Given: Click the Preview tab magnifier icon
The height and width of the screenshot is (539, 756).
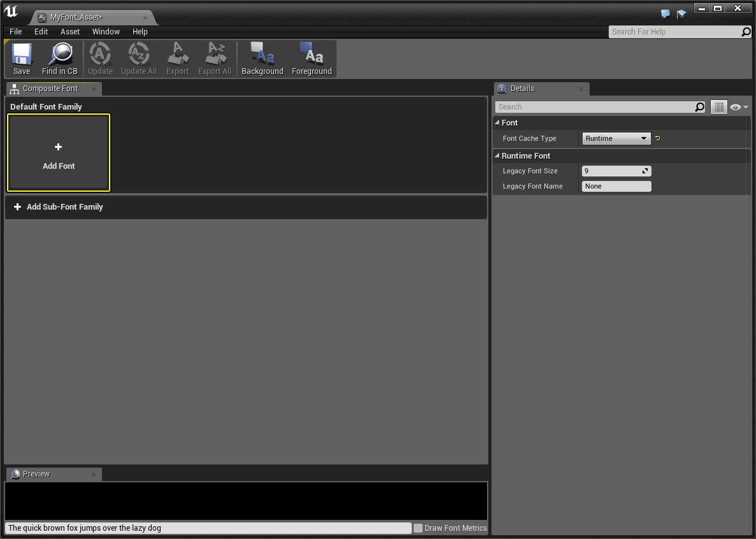Looking at the screenshot, I should 15,475.
